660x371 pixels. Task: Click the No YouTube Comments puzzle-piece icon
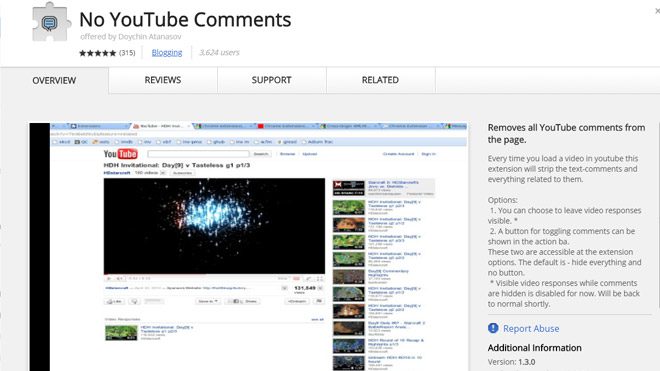pos(51,22)
